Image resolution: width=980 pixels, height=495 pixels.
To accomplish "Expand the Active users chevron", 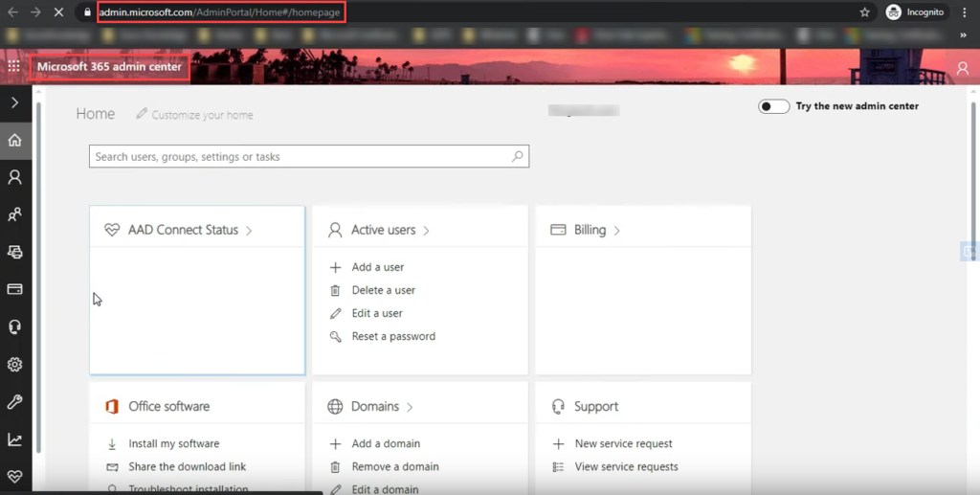I will pos(426,231).
